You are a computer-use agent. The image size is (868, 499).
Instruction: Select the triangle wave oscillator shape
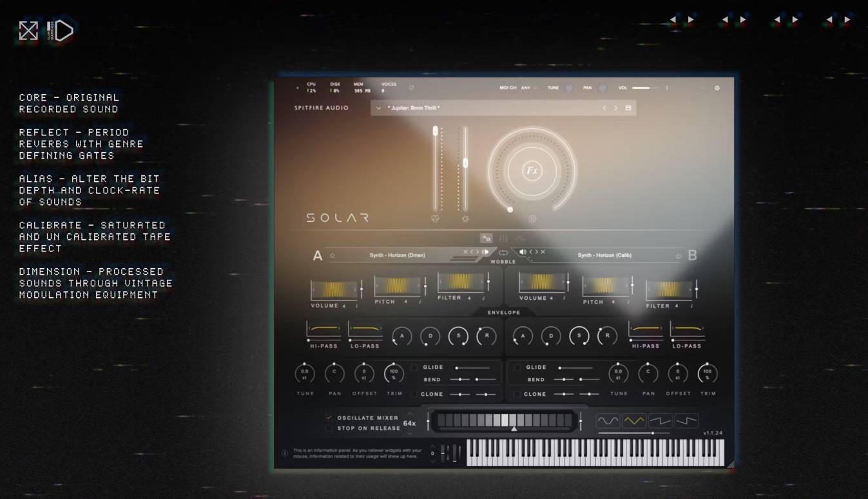(x=634, y=421)
